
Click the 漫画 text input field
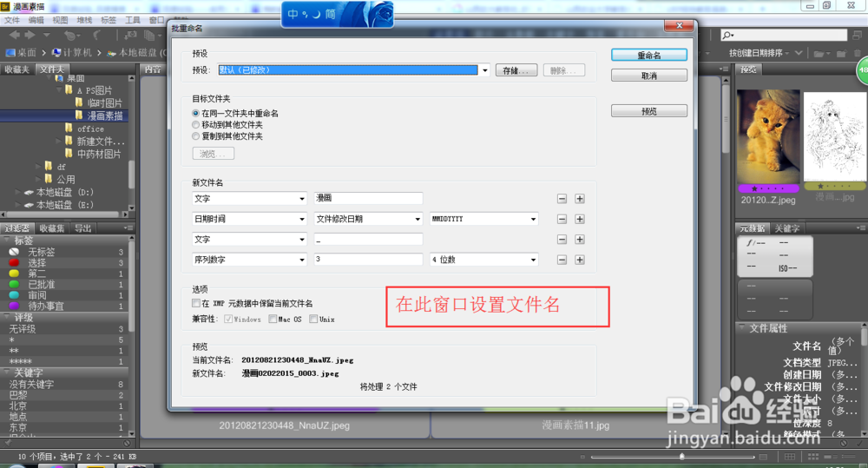click(x=368, y=198)
